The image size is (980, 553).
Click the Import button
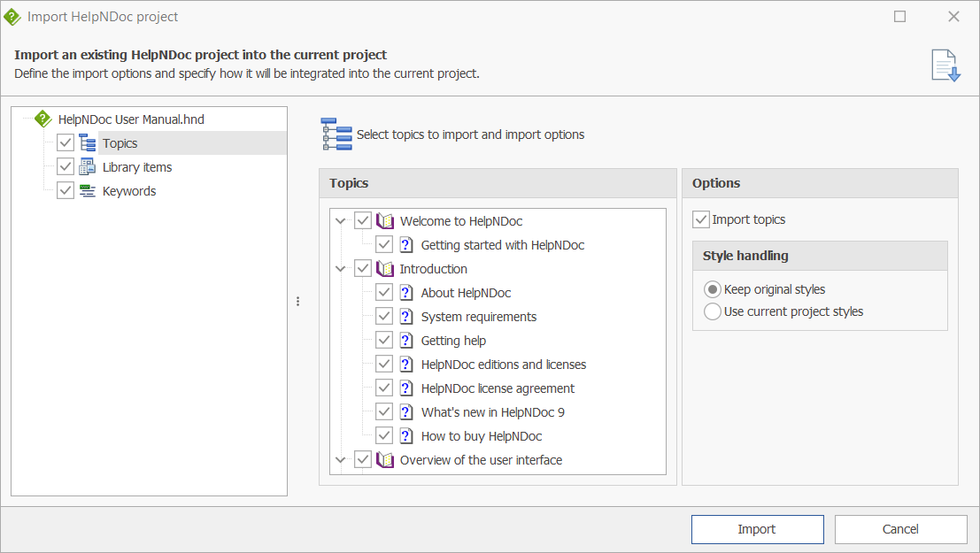click(x=758, y=529)
